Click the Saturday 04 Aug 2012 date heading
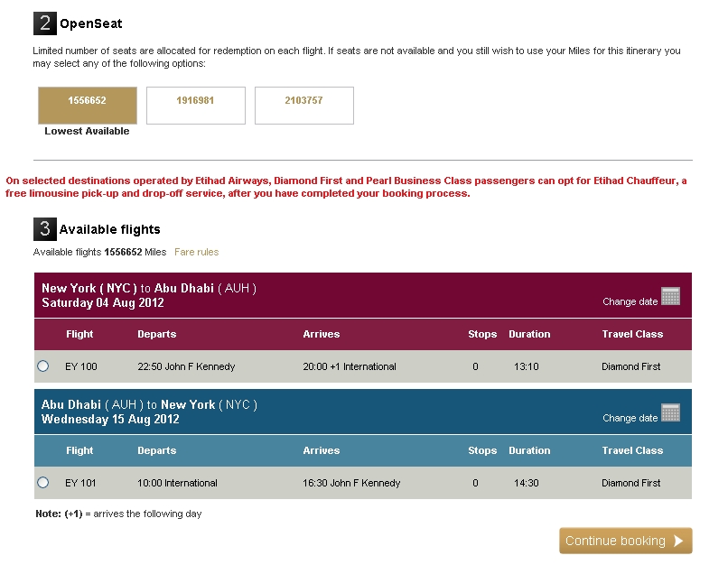The width and height of the screenshot is (728, 574). click(103, 303)
